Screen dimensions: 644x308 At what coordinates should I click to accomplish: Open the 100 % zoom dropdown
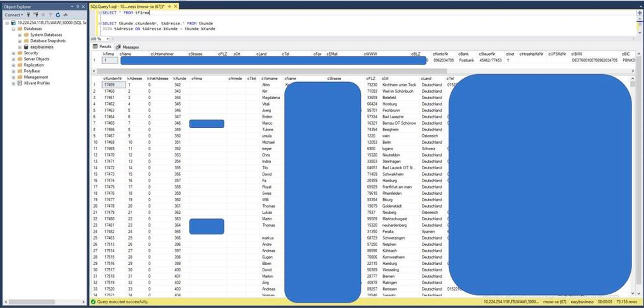[107, 39]
